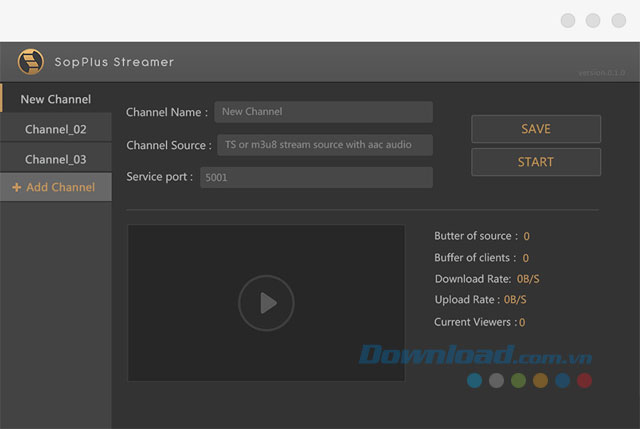Click the Current Viewers count value
Image resolution: width=640 pixels, height=429 pixels.
[522, 323]
